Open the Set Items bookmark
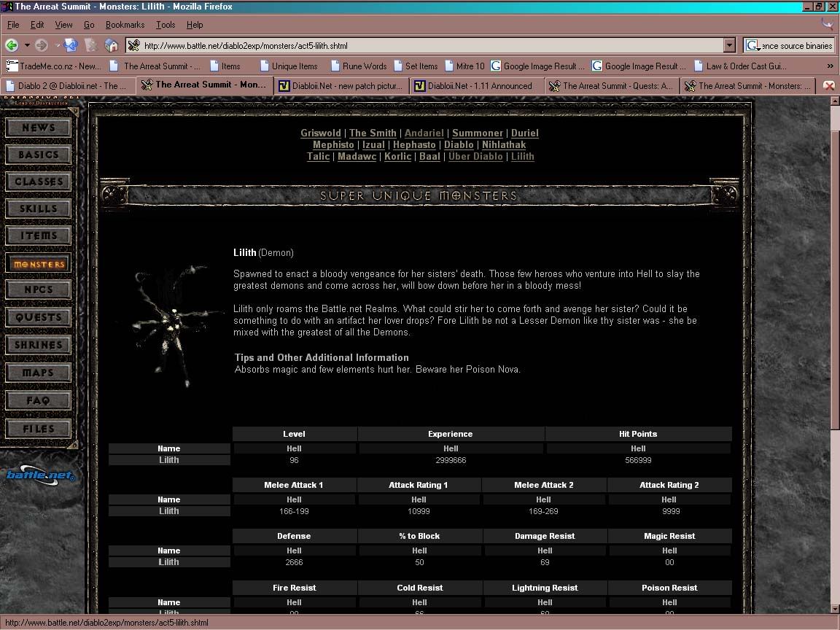 click(416, 66)
